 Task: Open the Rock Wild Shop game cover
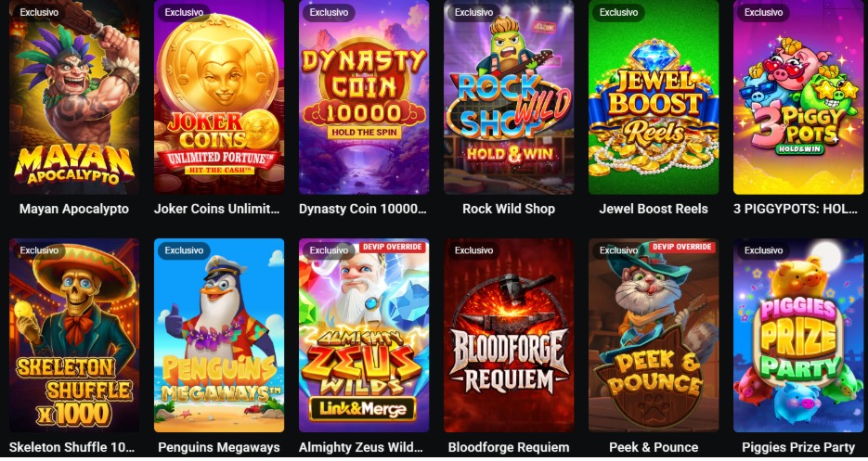click(x=509, y=96)
